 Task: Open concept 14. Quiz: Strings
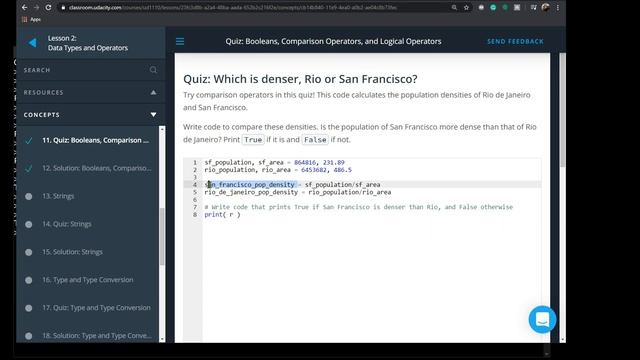click(67, 224)
